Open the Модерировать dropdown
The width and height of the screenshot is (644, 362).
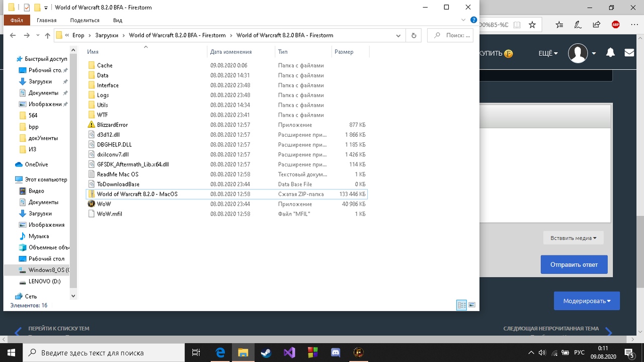(587, 301)
